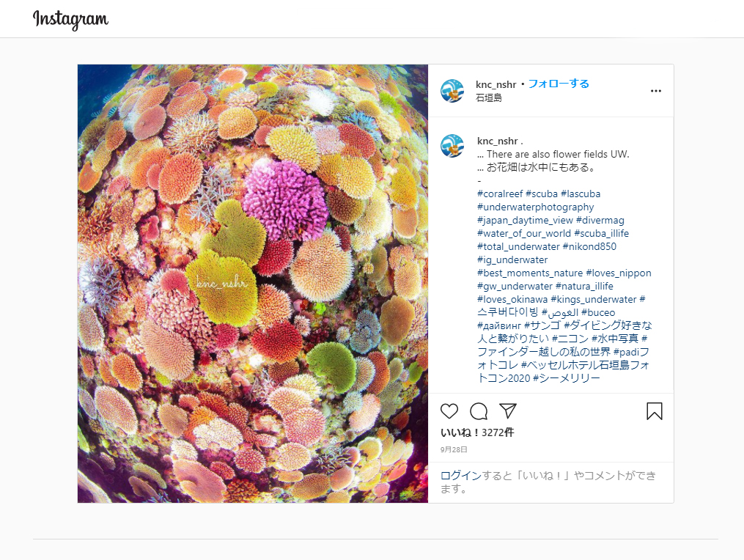Save post with bookmark icon
Screen dimensions: 744x560
pyautogui.click(x=655, y=411)
